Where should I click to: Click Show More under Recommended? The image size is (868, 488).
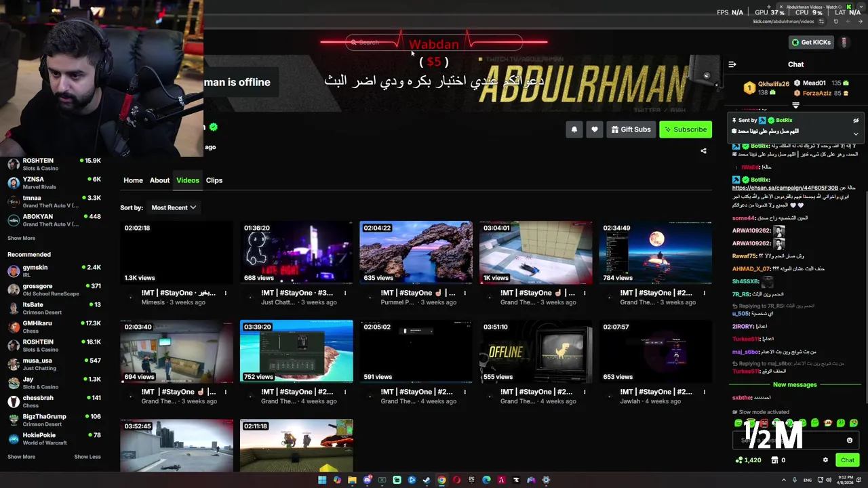[21, 457]
